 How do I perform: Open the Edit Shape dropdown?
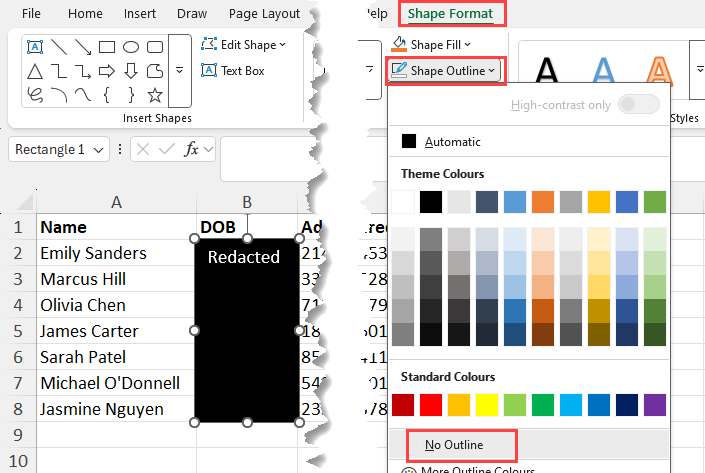click(x=243, y=44)
